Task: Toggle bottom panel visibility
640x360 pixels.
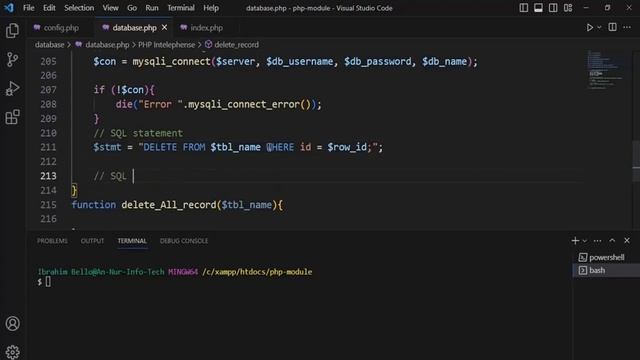Action: click(538, 8)
